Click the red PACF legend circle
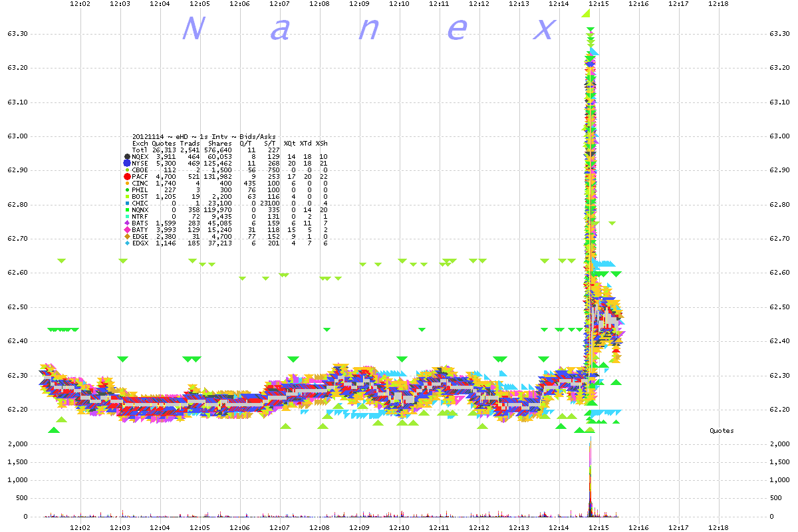The image size is (798, 532). tap(127, 176)
